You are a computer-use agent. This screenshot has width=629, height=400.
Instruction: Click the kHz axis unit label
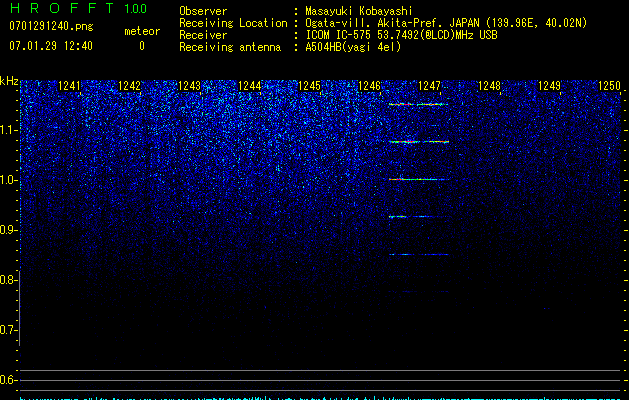[9, 81]
